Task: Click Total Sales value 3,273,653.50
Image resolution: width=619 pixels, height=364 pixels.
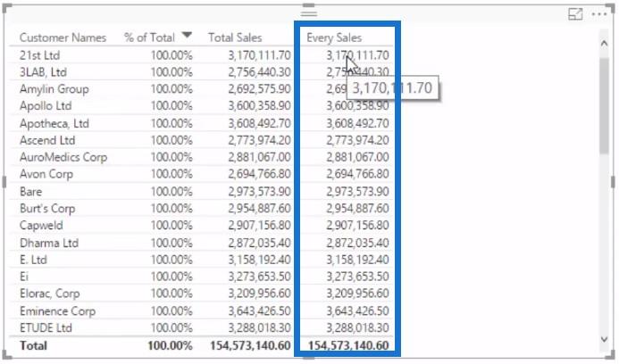Action: [x=259, y=277]
